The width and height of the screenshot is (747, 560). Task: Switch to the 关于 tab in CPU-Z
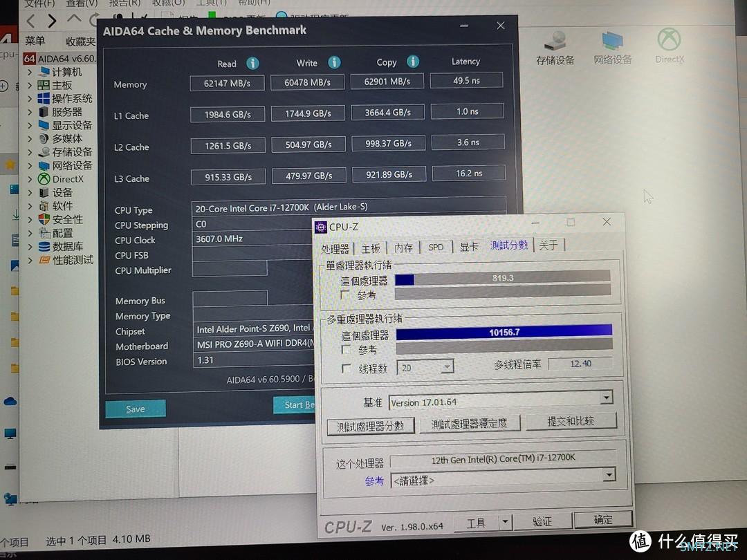[548, 245]
